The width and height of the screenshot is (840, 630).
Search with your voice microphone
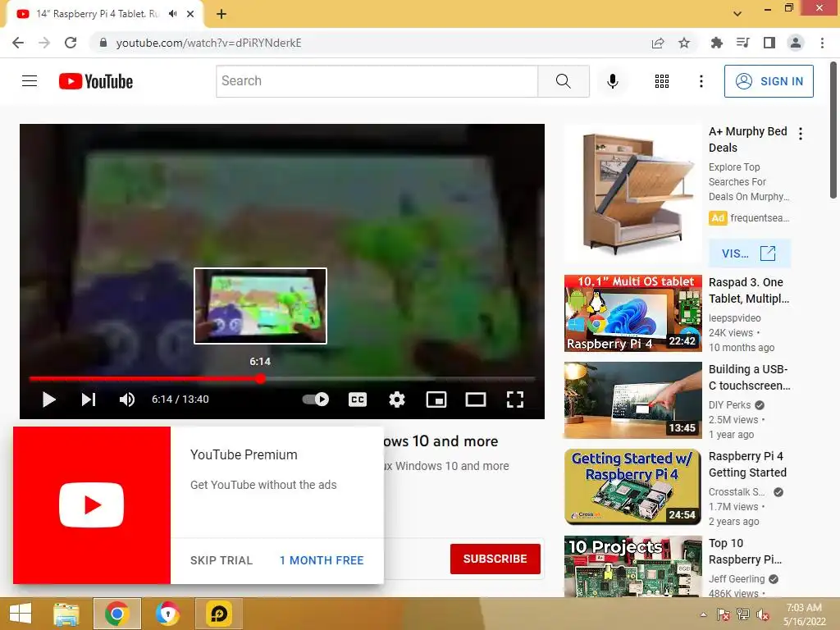(x=613, y=81)
